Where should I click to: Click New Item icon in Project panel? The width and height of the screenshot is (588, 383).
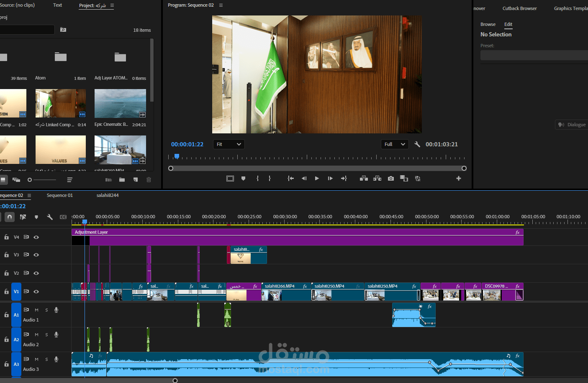136,180
